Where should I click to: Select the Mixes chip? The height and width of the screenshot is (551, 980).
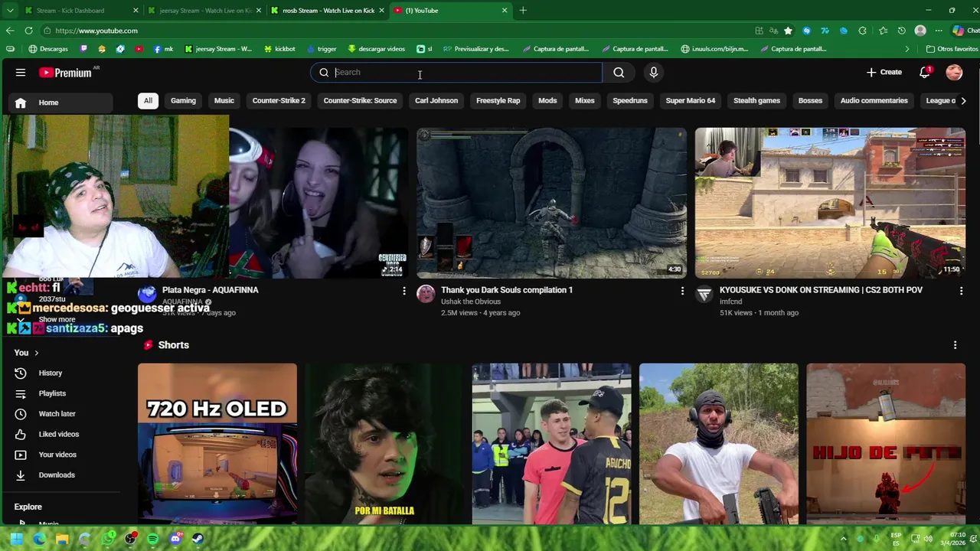[585, 100]
